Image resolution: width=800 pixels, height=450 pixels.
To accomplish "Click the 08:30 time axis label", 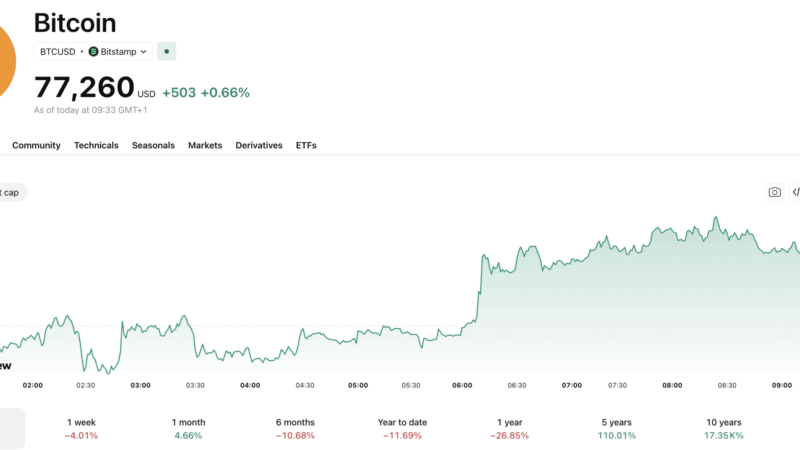I will pyautogui.click(x=727, y=385).
